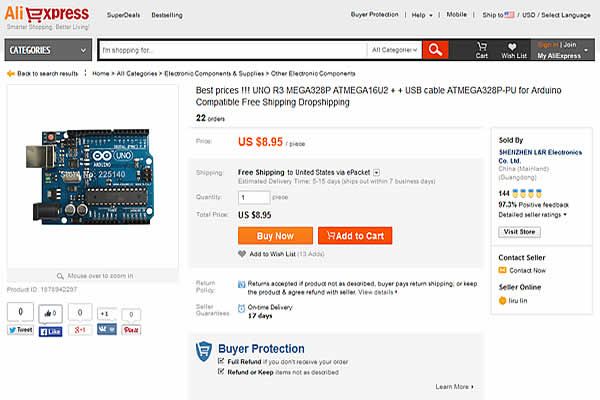Open the All Categories search filter
This screenshot has width=600, height=400.
click(394, 50)
